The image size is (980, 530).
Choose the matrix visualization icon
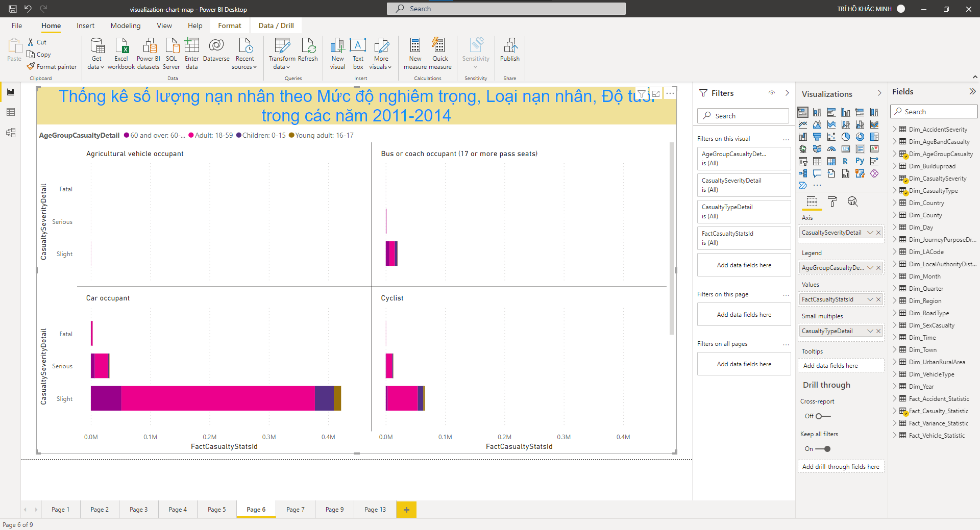point(831,161)
